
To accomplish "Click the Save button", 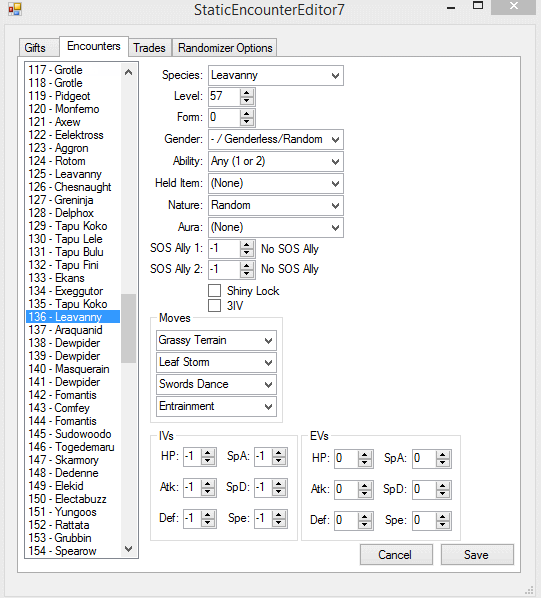I will pos(477,555).
